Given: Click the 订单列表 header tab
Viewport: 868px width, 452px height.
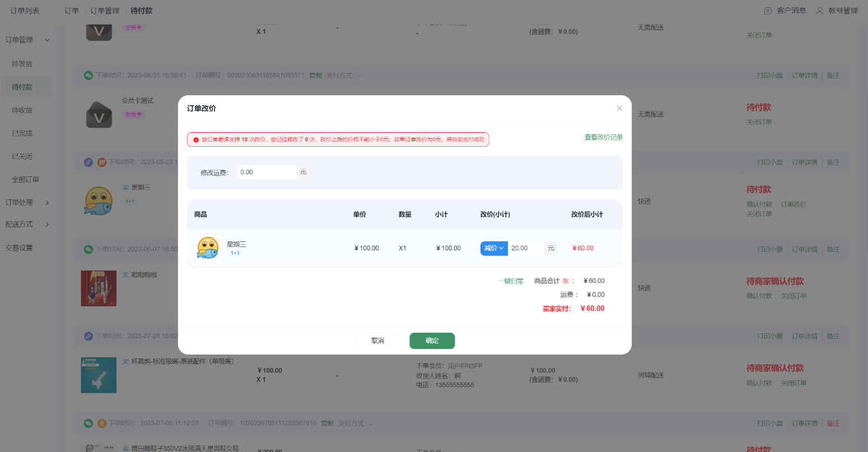Looking at the screenshot, I should (x=25, y=11).
